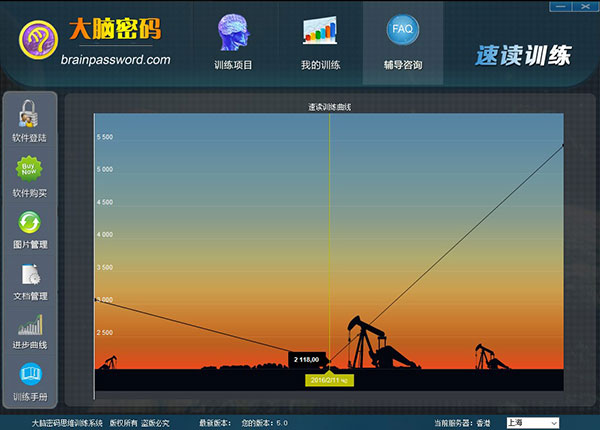Click the 4 500 axis label

coord(105,202)
